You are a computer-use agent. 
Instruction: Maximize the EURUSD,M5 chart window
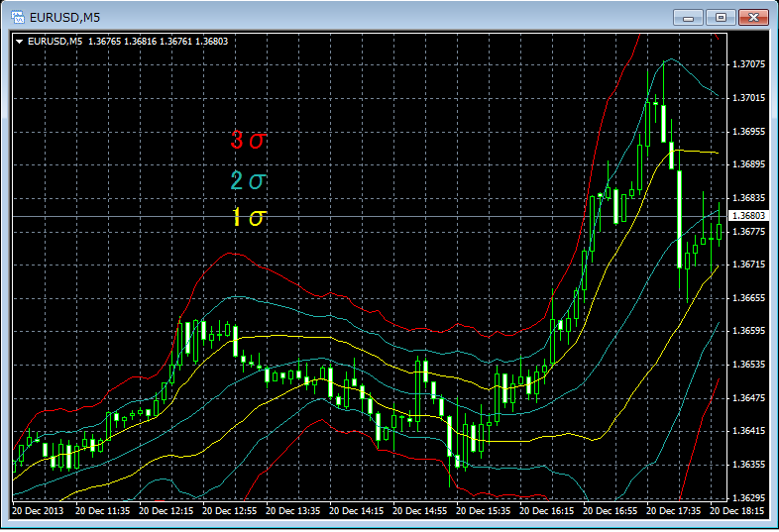[721, 17]
